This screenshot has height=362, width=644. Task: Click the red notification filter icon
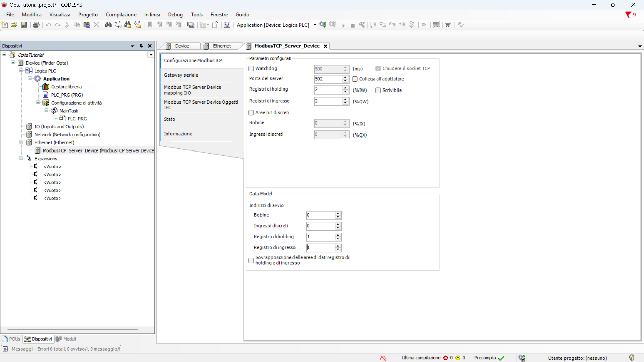coord(628,15)
